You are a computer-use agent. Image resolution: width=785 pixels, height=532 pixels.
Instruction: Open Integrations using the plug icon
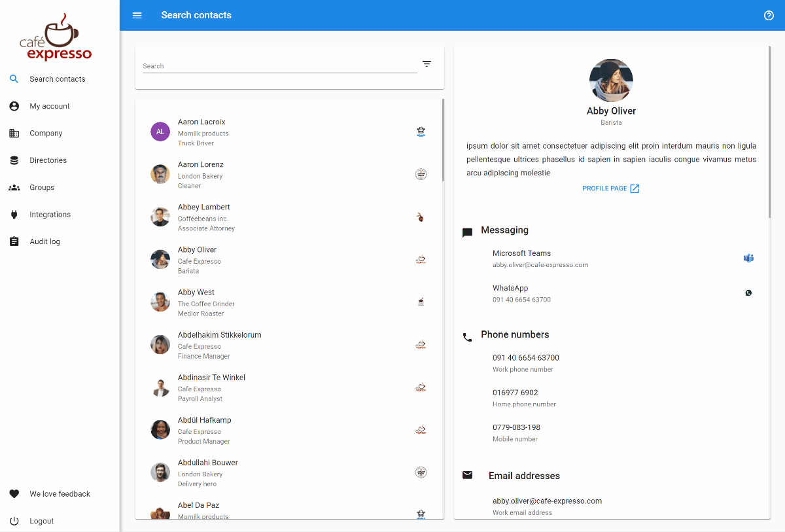coord(14,214)
